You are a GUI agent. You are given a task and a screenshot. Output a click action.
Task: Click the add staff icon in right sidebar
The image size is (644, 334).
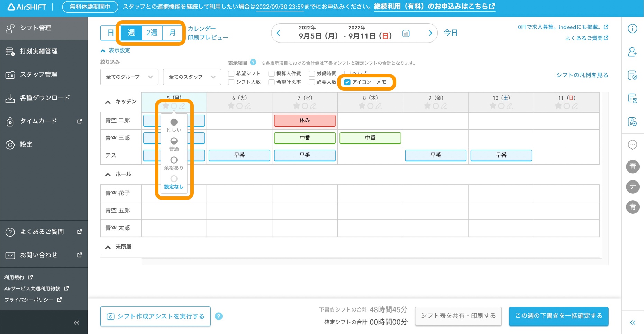(632, 52)
